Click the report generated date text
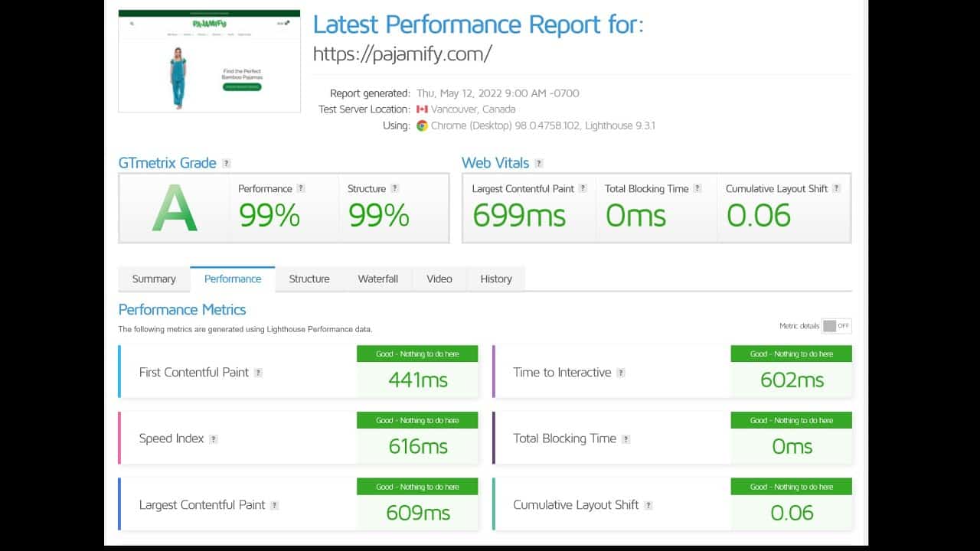Image resolution: width=980 pixels, height=551 pixels. [498, 93]
